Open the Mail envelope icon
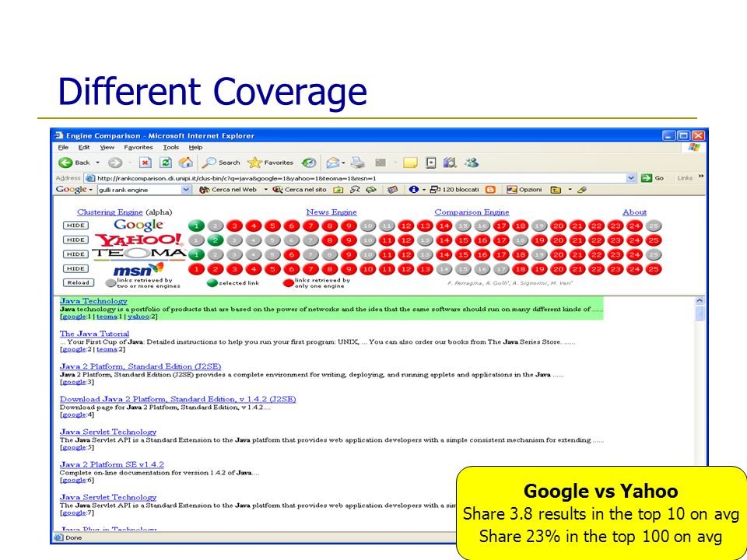The height and width of the screenshot is (560, 747). coord(332,163)
